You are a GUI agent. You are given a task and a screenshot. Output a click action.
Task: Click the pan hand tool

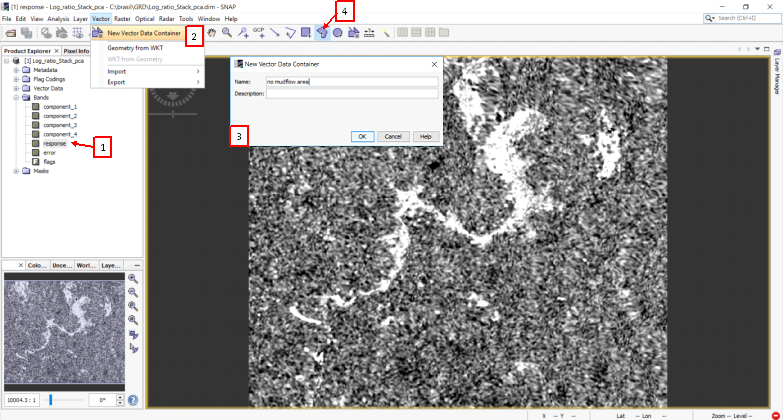(212, 32)
